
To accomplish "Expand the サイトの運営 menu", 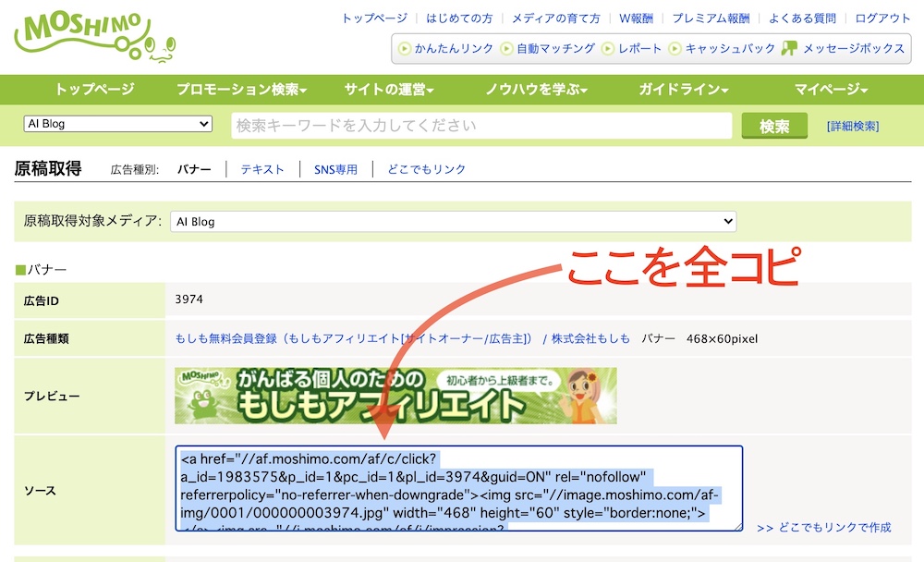I will tap(389, 90).
